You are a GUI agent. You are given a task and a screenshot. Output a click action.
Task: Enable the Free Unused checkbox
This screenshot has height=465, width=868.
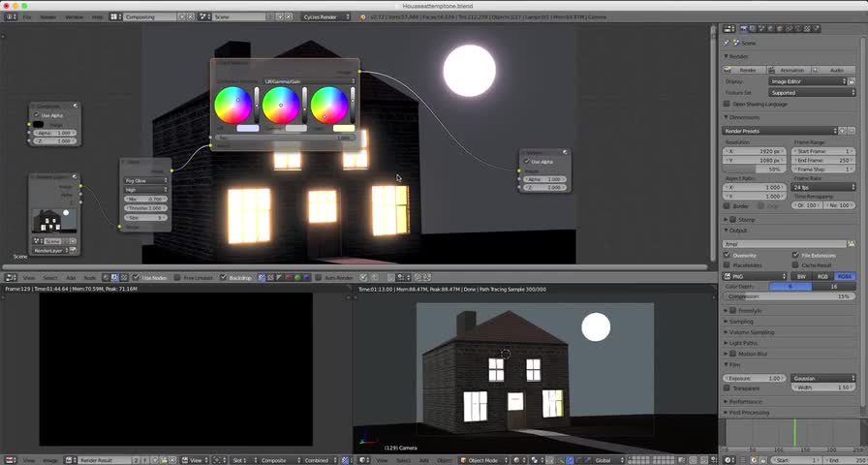(x=177, y=277)
